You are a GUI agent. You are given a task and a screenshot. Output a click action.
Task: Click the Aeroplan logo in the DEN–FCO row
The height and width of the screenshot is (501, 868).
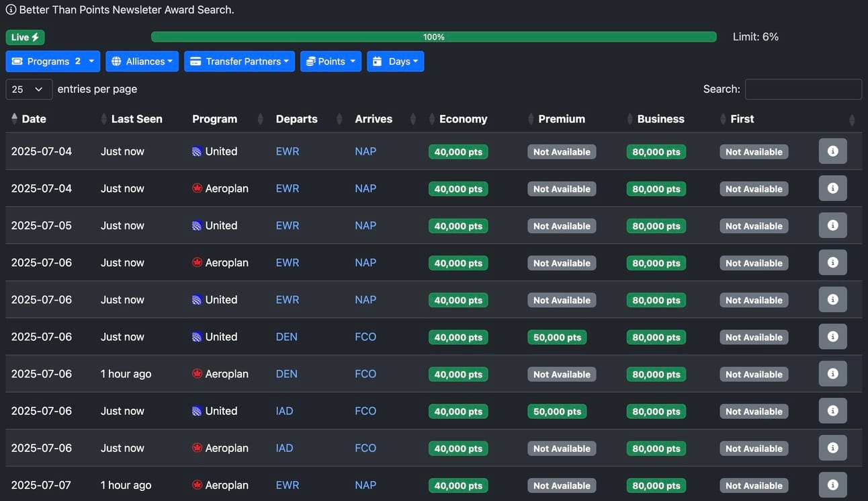(x=197, y=374)
